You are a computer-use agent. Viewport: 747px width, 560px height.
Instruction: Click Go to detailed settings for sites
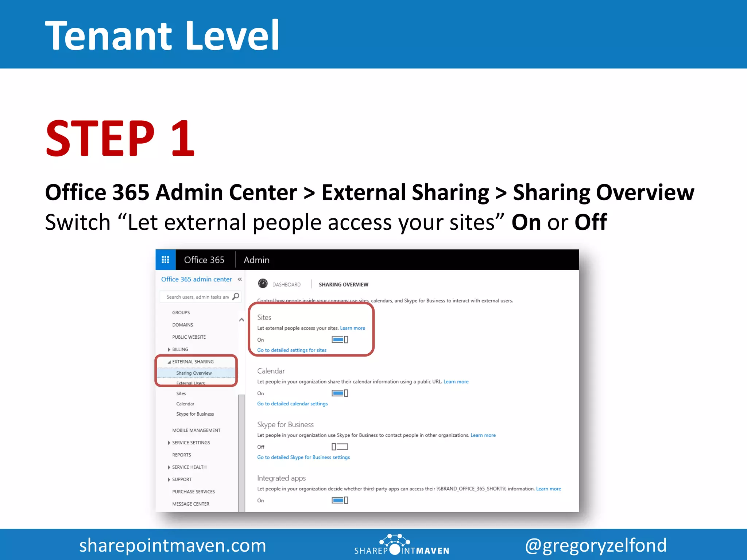(x=292, y=350)
